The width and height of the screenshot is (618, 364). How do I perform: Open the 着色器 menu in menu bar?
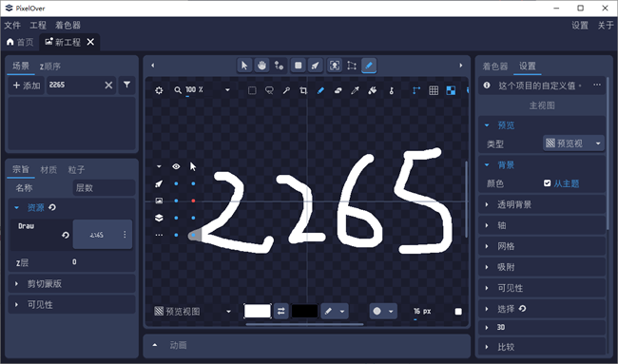pos(68,26)
